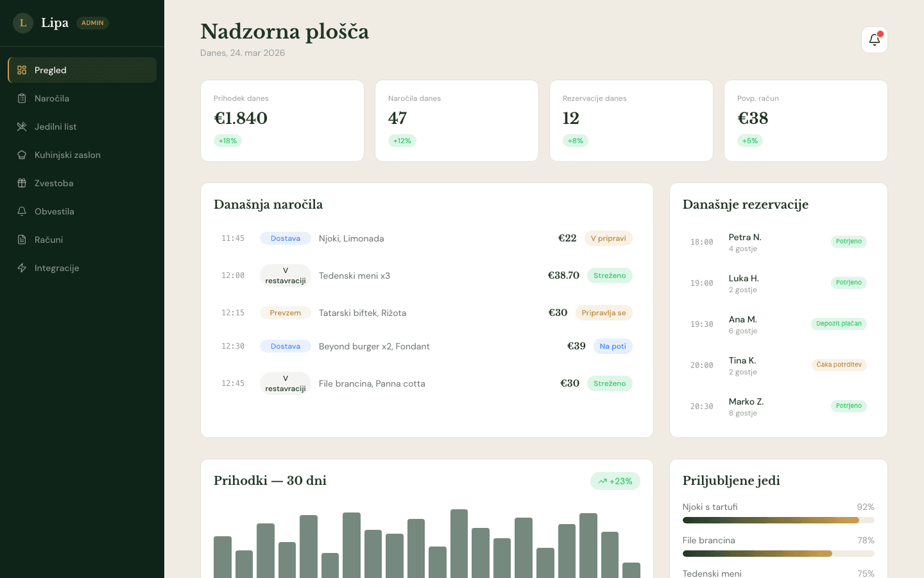Click the Naročila danes 47 card
Screen dimensions: 924x578
(457, 121)
